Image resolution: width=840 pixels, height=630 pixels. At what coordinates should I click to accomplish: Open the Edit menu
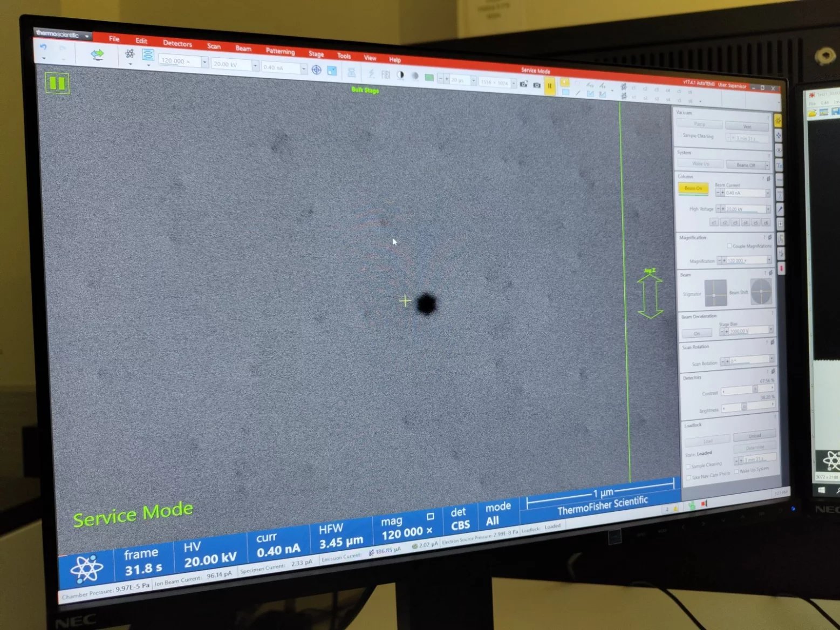(x=141, y=41)
